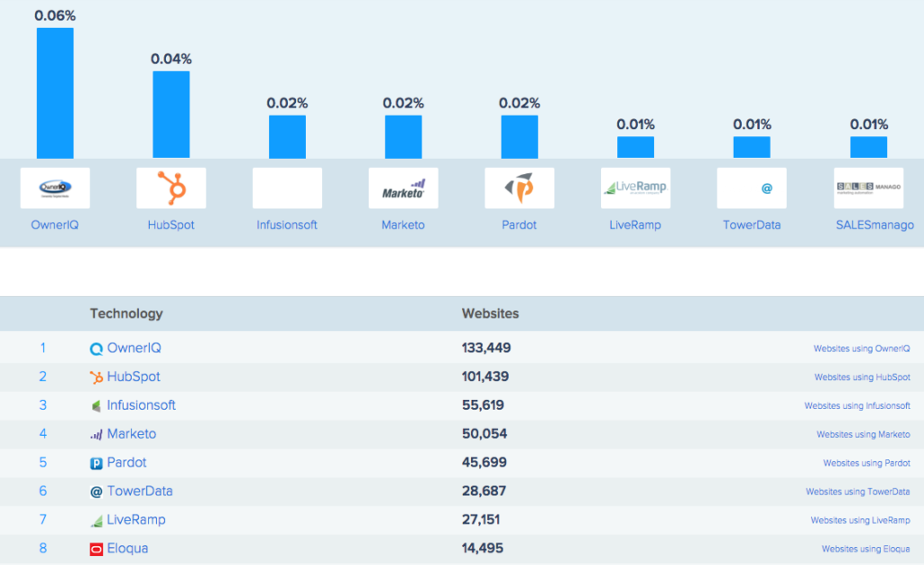The image size is (924, 565).
Task: Click the Pardot logo tile in the chart
Action: 519,188
